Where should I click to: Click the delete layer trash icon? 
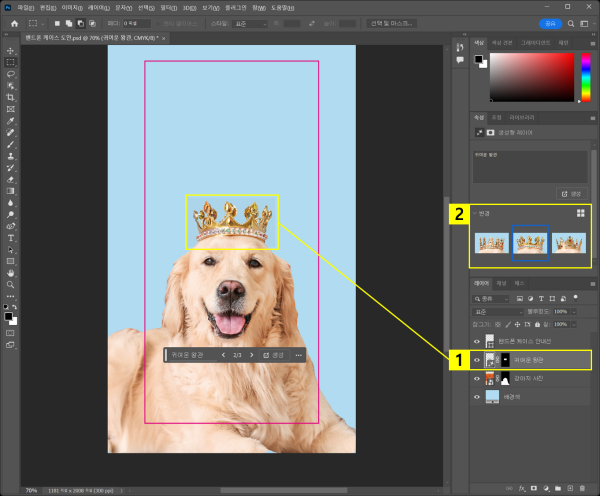pyautogui.click(x=580, y=489)
